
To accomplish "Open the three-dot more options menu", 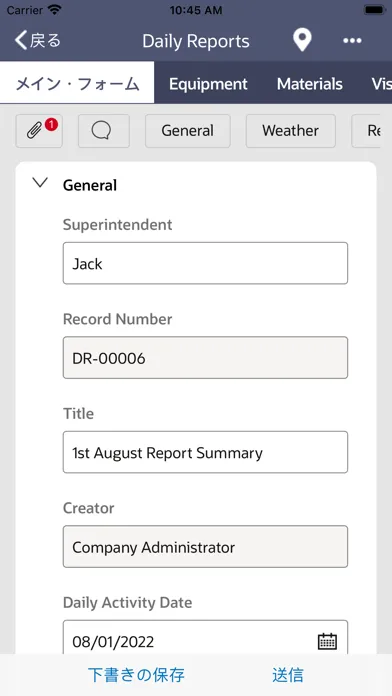I will (352, 41).
